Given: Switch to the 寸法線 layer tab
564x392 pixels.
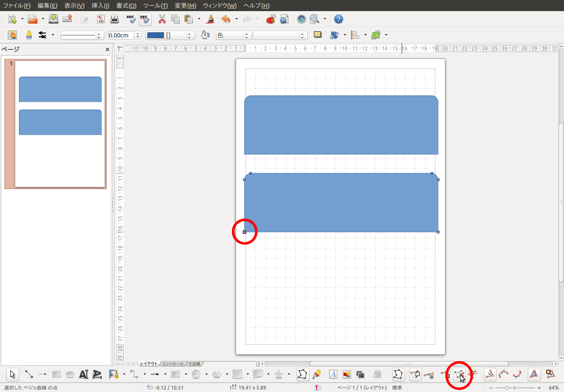Looking at the screenshot, I should coord(194,364).
